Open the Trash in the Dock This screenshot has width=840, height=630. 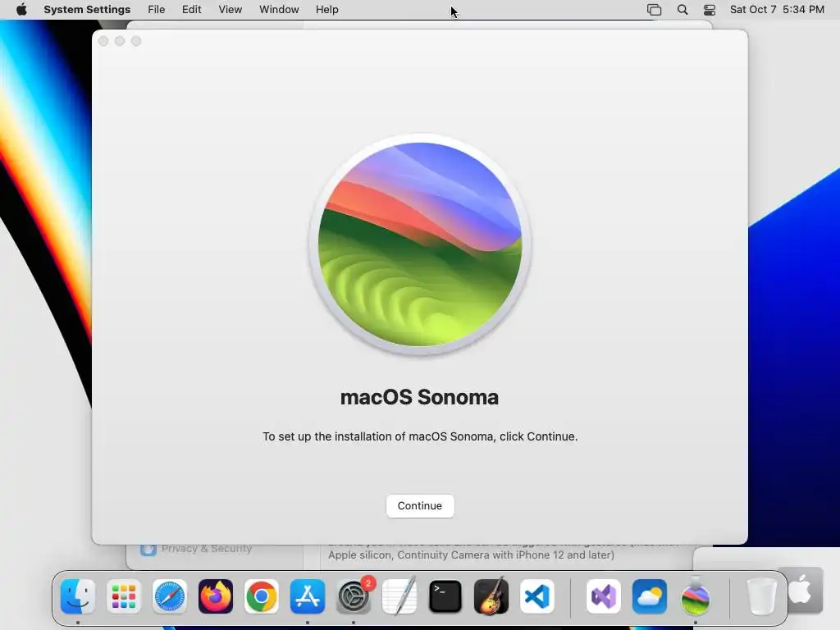pos(761,596)
